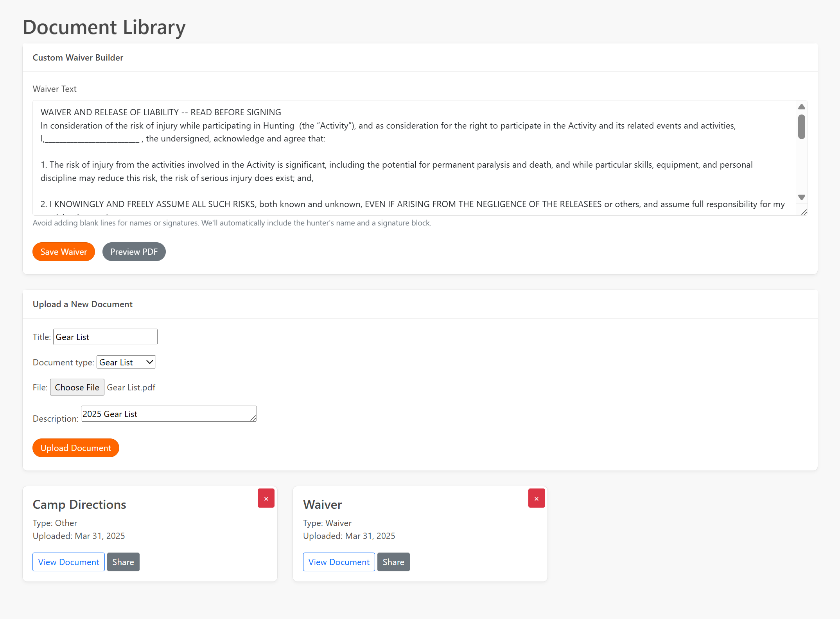The image size is (840, 619).
Task: View the Camp Directions document
Action: click(68, 562)
